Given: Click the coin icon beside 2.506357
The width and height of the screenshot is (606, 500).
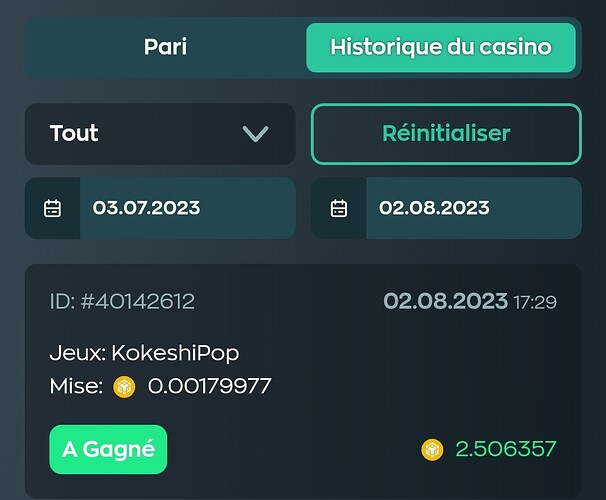Looking at the screenshot, I should tap(432, 449).
